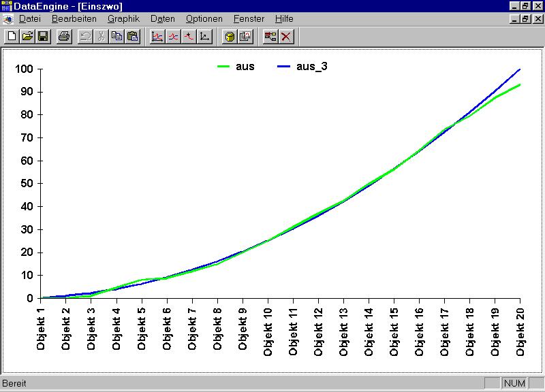
Task: Click the Objekt 10 axis label
Action: [268, 329]
